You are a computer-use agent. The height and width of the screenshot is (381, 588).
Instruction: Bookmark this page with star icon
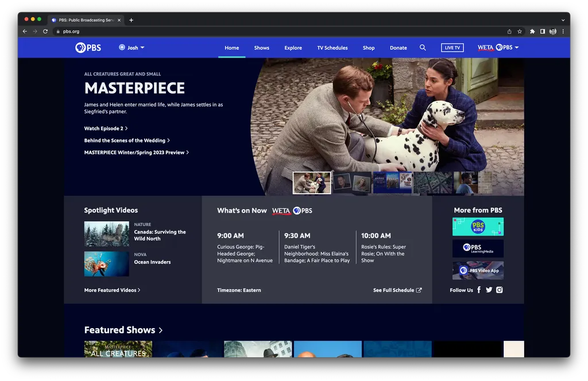(520, 32)
